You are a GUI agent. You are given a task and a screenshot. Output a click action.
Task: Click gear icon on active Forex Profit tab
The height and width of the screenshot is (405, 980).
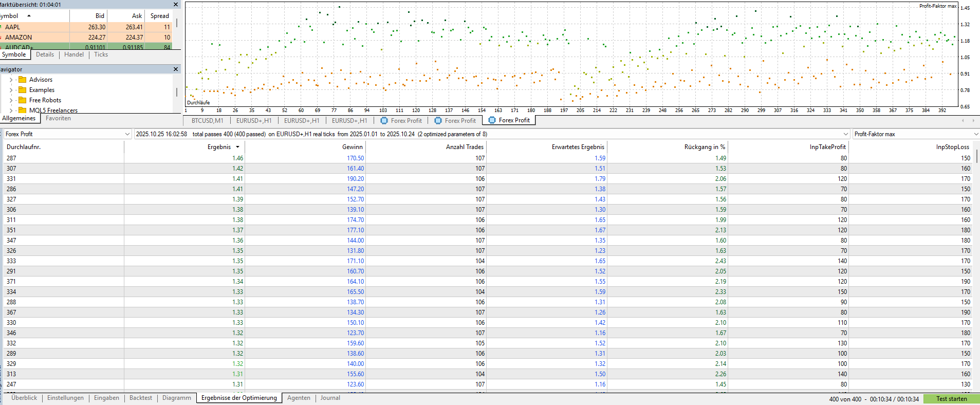click(x=492, y=120)
